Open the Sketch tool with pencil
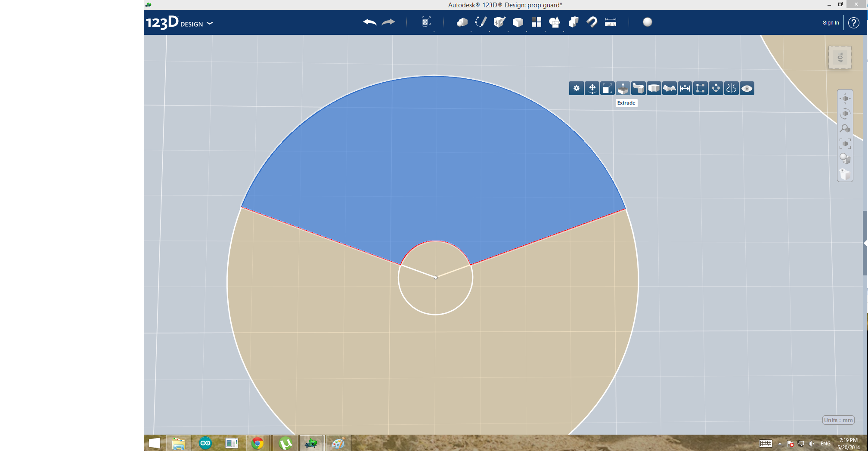 point(480,22)
